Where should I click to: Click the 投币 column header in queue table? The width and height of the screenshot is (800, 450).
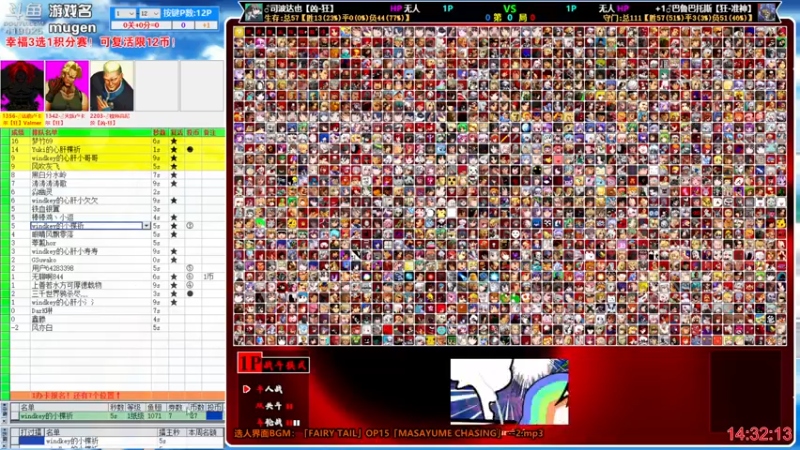(192, 132)
